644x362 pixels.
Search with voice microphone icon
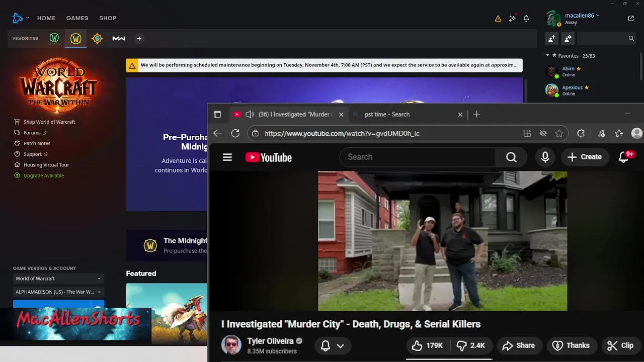tap(545, 157)
